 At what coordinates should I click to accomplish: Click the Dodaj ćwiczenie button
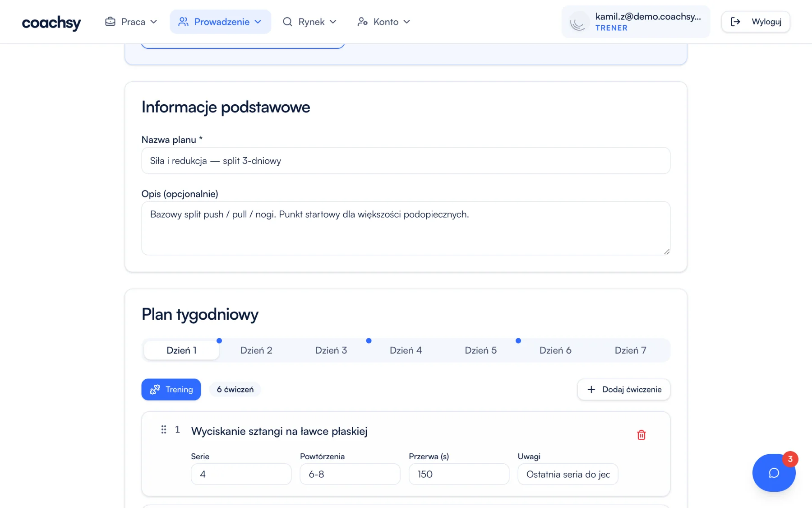click(x=624, y=389)
